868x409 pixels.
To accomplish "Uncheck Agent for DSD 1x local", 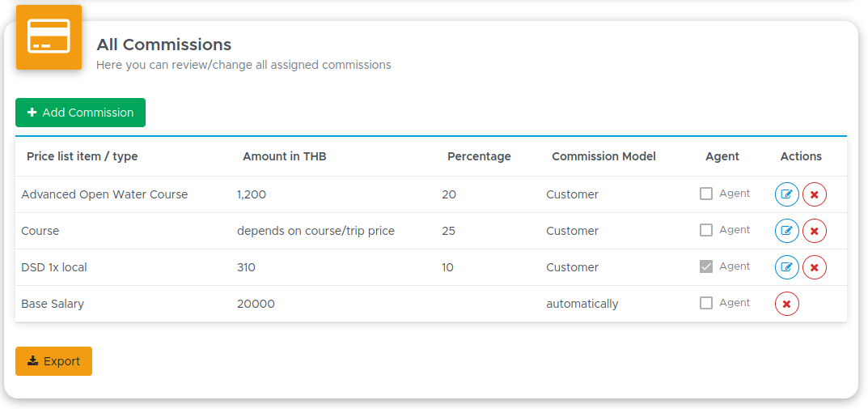I will [x=705, y=266].
